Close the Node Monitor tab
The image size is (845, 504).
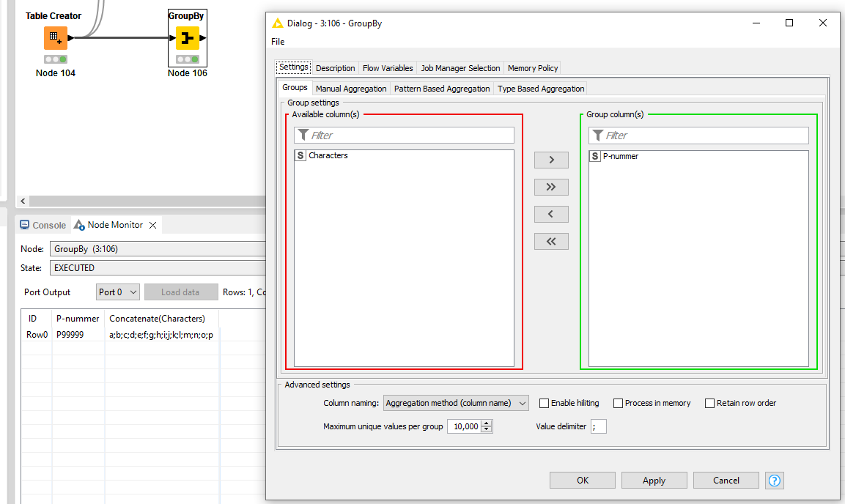153,226
